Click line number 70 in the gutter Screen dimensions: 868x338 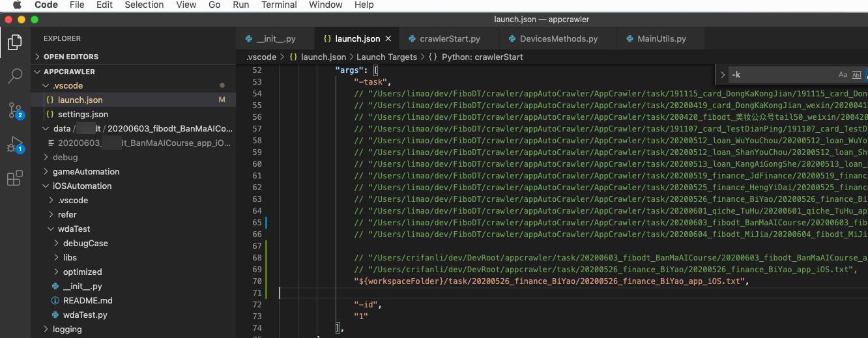[257, 281]
